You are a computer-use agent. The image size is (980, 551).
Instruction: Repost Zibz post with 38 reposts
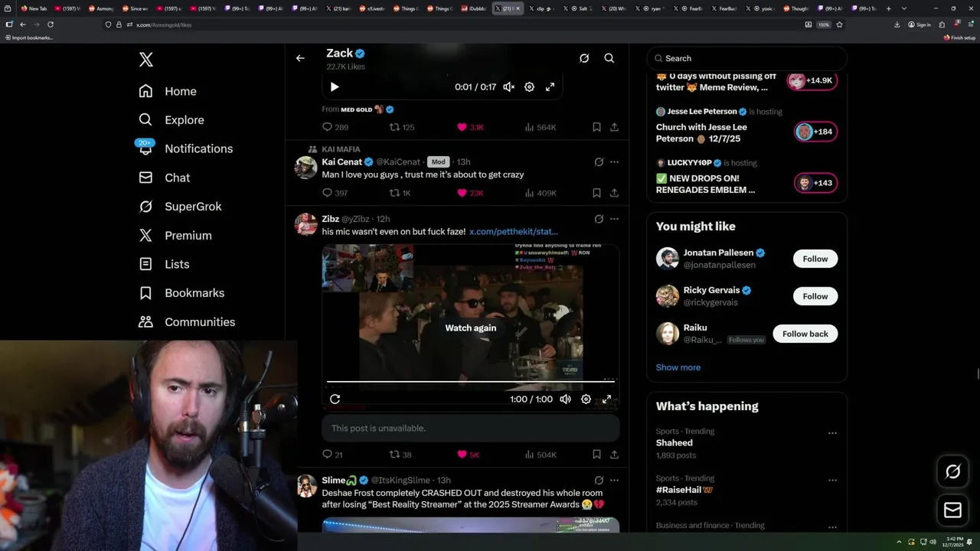click(401, 455)
